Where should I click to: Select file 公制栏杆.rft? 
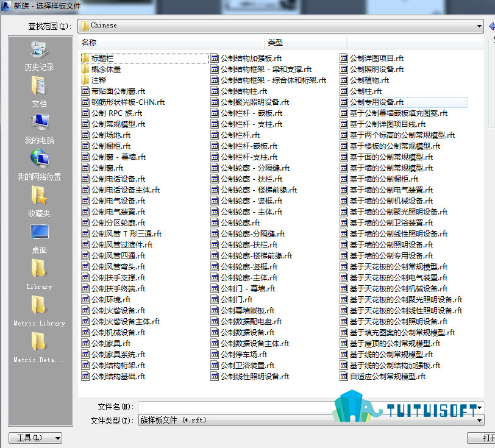[x=235, y=135]
